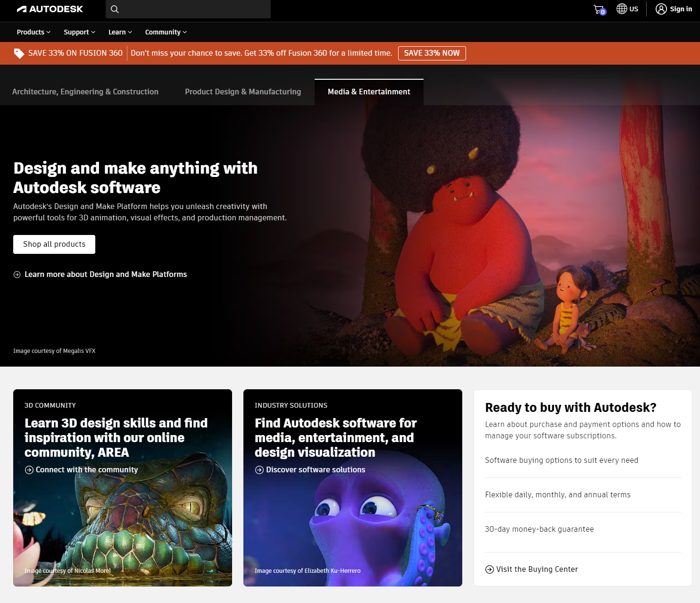Click 'Learn 3D design skills' card heading
700x603 pixels.
coord(116,438)
